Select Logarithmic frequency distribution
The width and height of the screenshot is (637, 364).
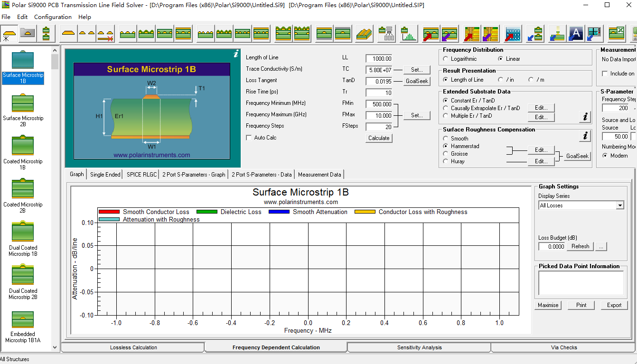(445, 59)
